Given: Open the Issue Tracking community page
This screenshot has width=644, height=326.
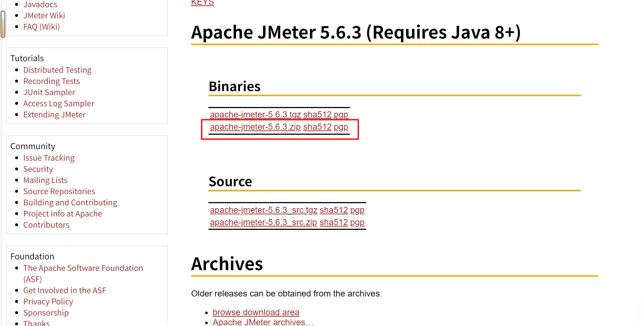Looking at the screenshot, I should tap(49, 158).
